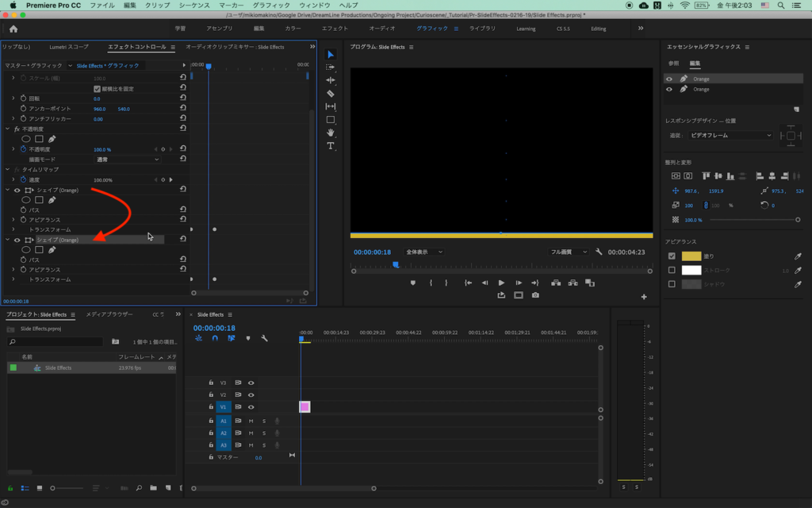This screenshot has width=812, height=508.
Task: Hide the V3 track using its eye icon
Action: [x=251, y=383]
